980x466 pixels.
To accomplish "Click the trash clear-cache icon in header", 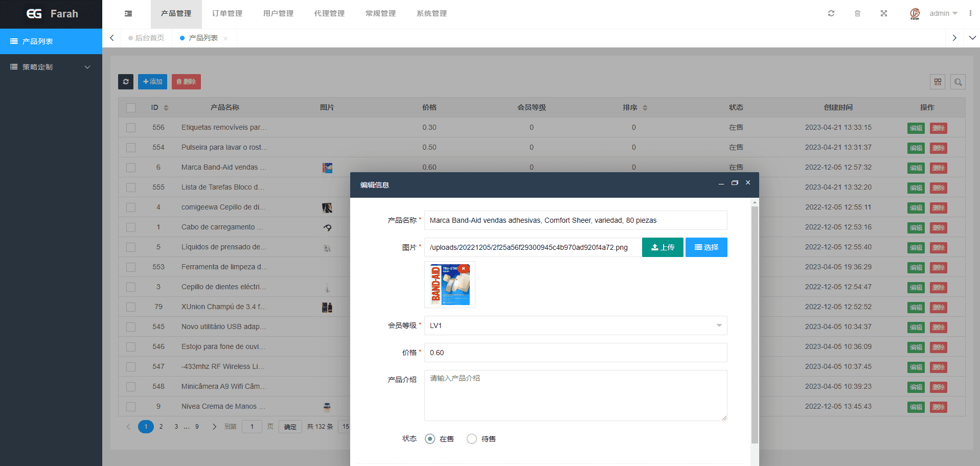I will 857,13.
